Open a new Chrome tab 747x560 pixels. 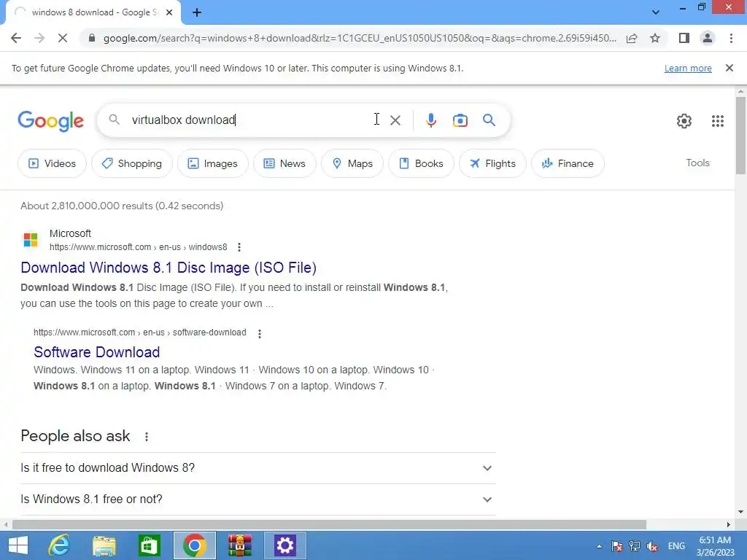(x=197, y=13)
